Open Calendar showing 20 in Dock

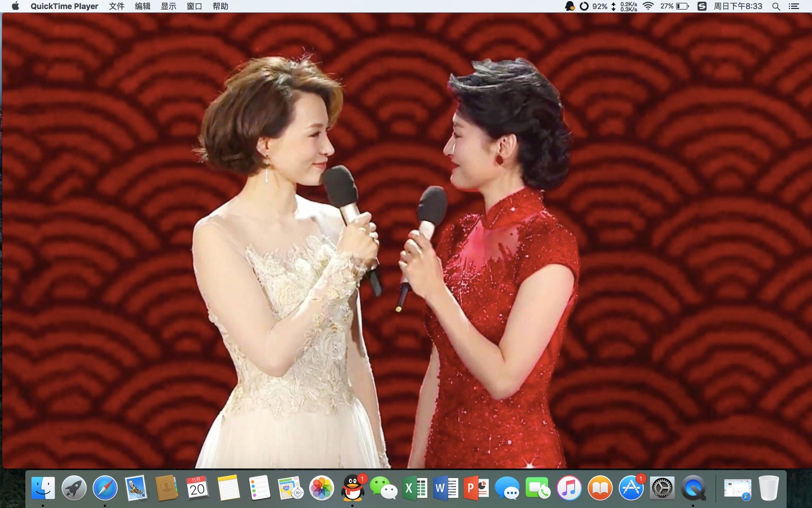pyautogui.click(x=197, y=488)
